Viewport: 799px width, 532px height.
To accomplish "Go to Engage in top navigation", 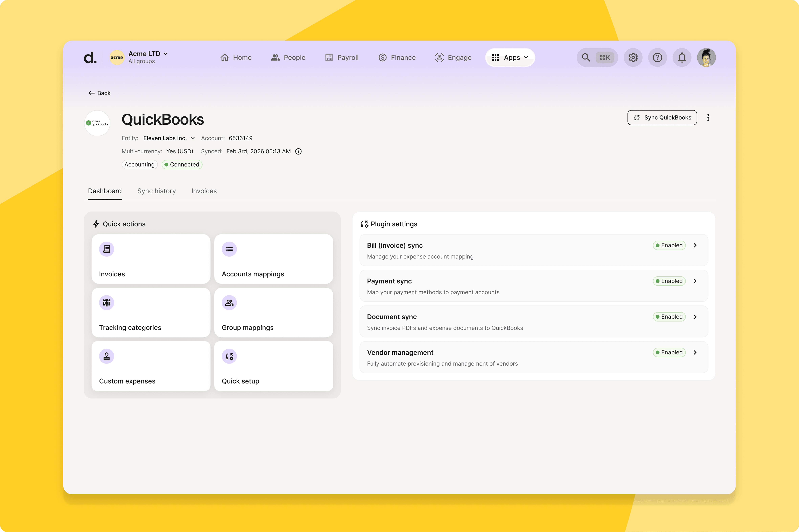I will pyautogui.click(x=453, y=57).
